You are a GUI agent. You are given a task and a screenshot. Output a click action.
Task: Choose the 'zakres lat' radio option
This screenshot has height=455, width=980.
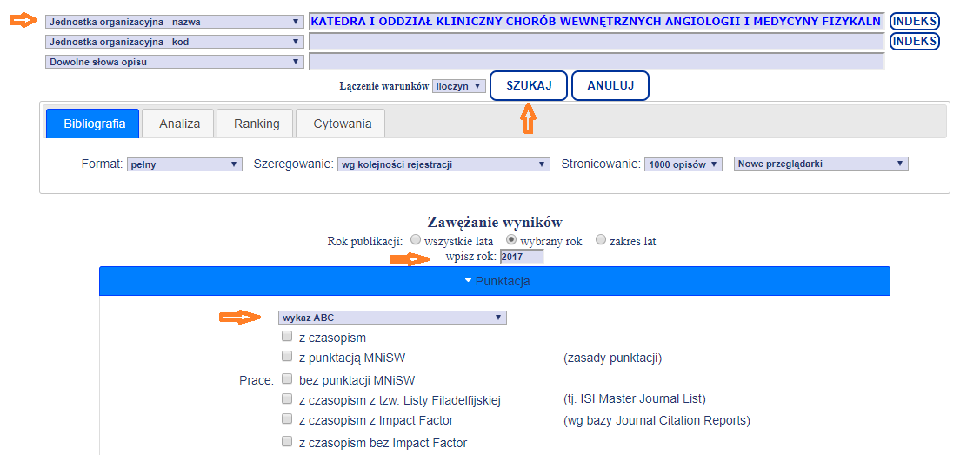[600, 240]
